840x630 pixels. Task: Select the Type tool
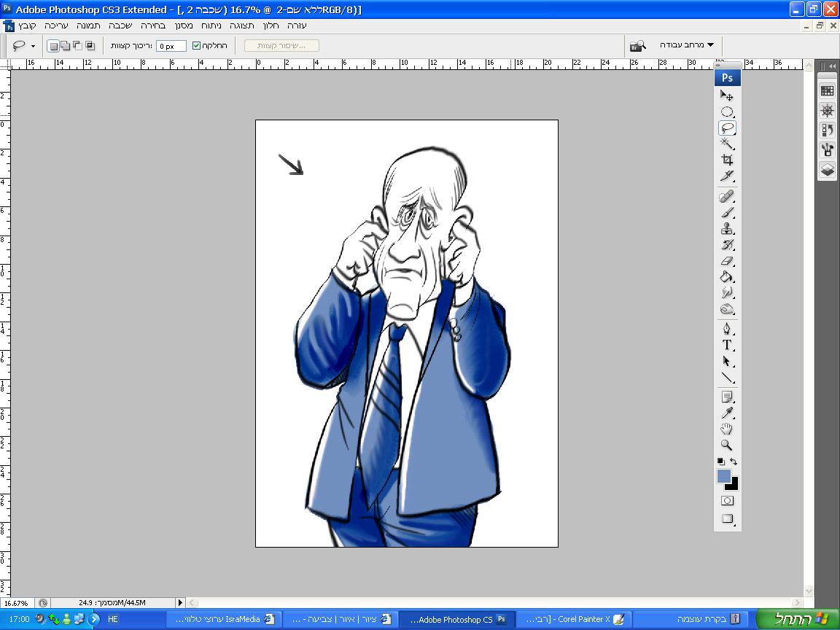tap(727, 345)
